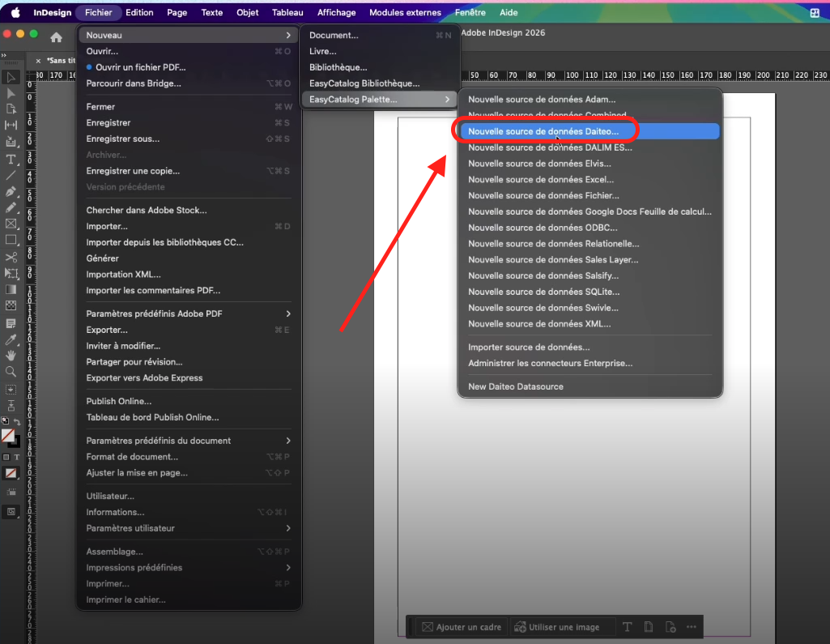Choose Nouvelle source de données XML

[x=590, y=323]
